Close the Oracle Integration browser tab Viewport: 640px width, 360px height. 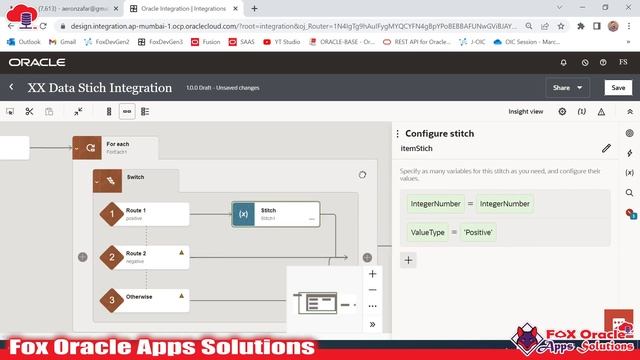point(236,9)
